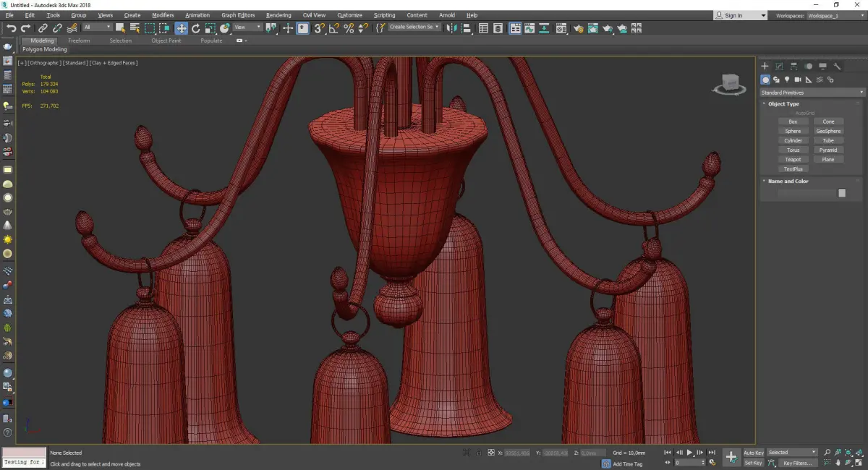Collapse the Object Type rollout
The width and height of the screenshot is (868, 470).
[783, 104]
